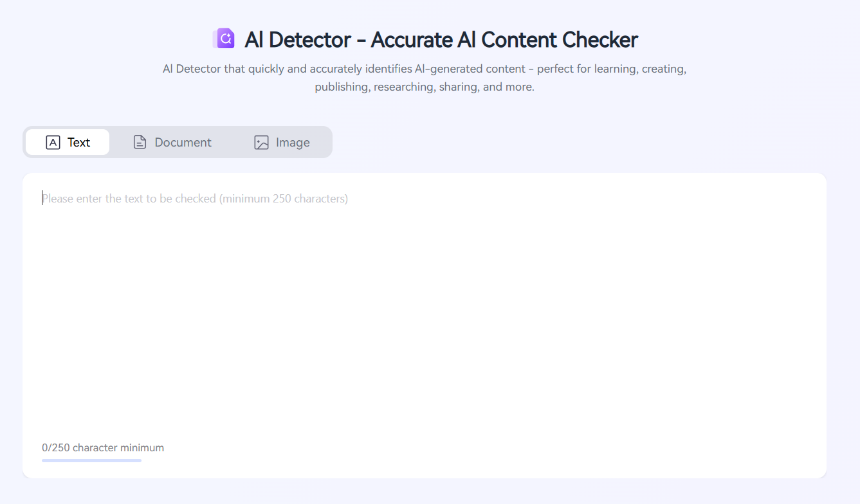This screenshot has width=860, height=504.
Task: Click the character minimum progress bar
Action: coord(91,460)
